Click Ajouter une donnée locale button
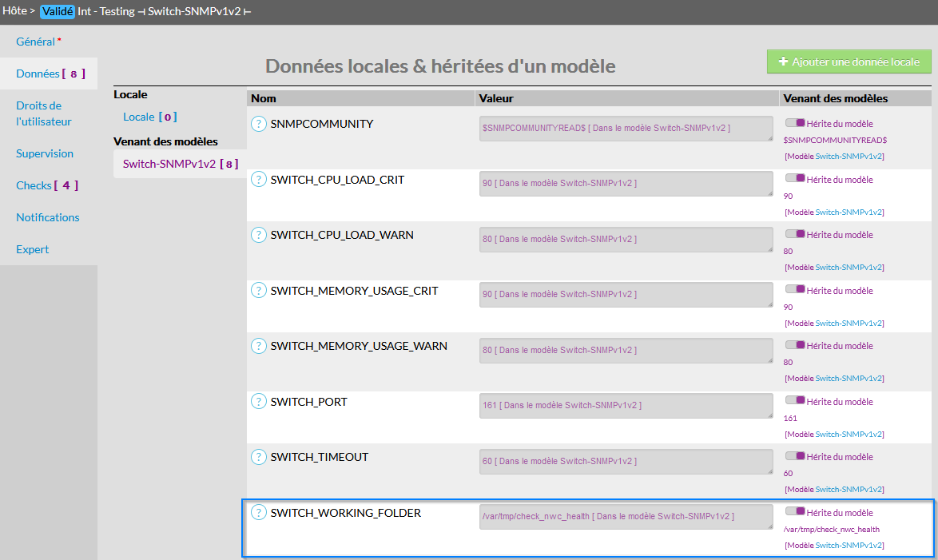Viewport: 938px width, 560px height. 849,62
